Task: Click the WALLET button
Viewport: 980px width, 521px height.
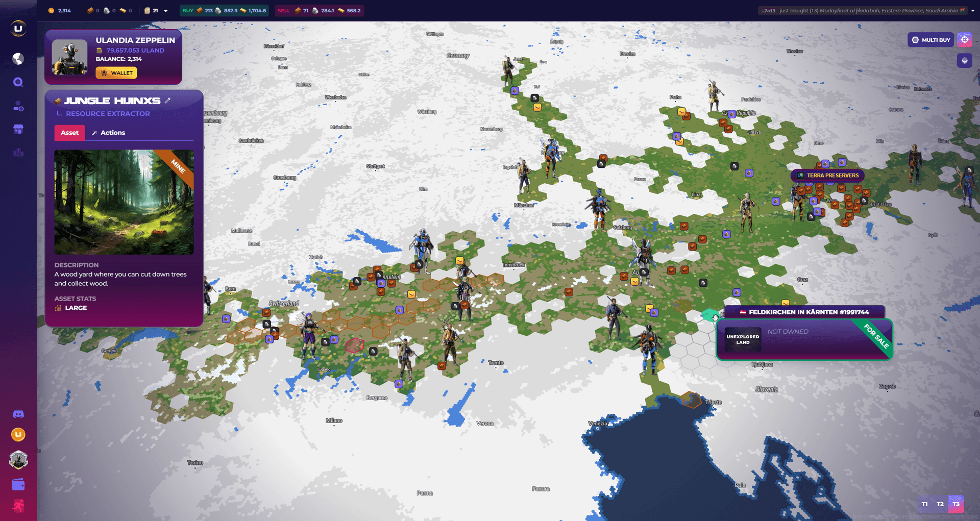Action: [116, 73]
